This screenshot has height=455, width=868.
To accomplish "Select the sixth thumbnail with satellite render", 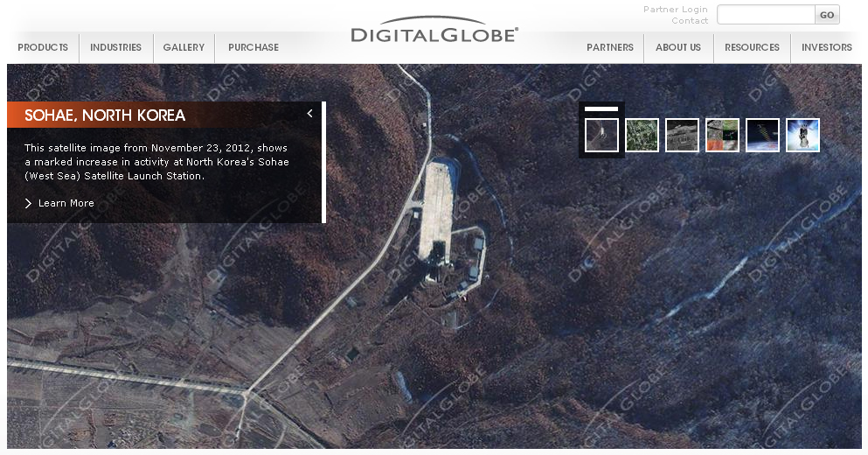I will 802,136.
